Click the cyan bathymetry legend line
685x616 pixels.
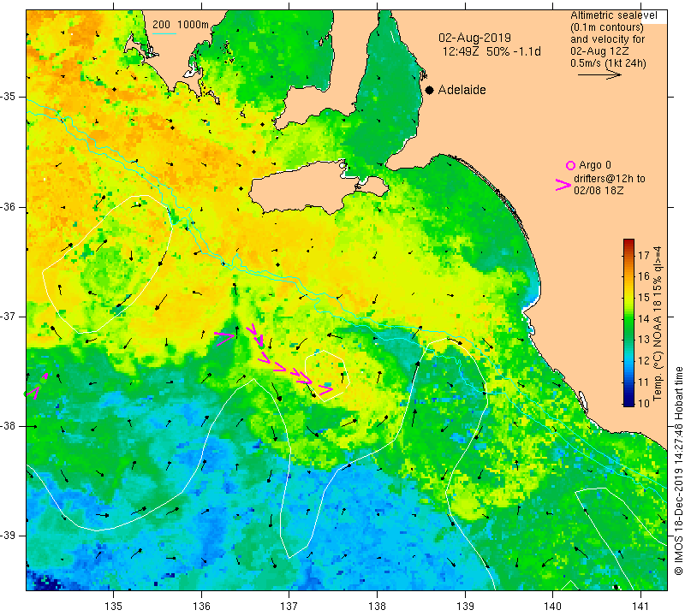[x=164, y=33]
